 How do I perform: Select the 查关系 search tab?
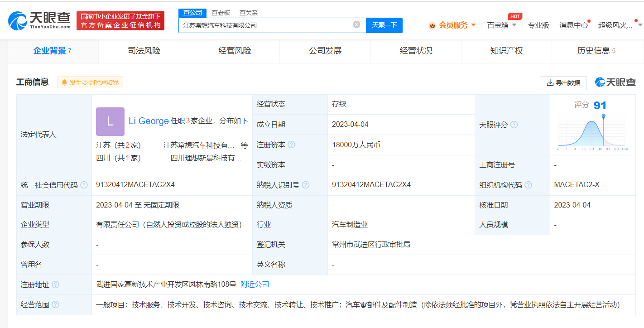click(x=249, y=13)
